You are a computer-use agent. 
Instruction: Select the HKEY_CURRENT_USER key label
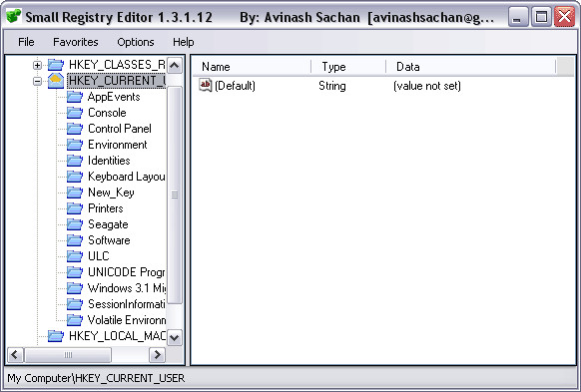[x=117, y=81]
